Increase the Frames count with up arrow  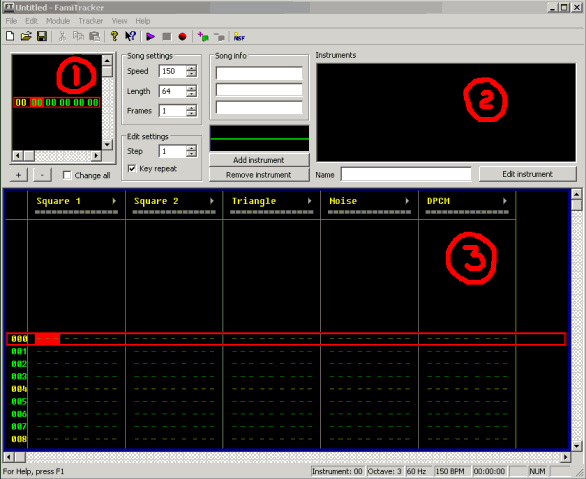(191, 108)
